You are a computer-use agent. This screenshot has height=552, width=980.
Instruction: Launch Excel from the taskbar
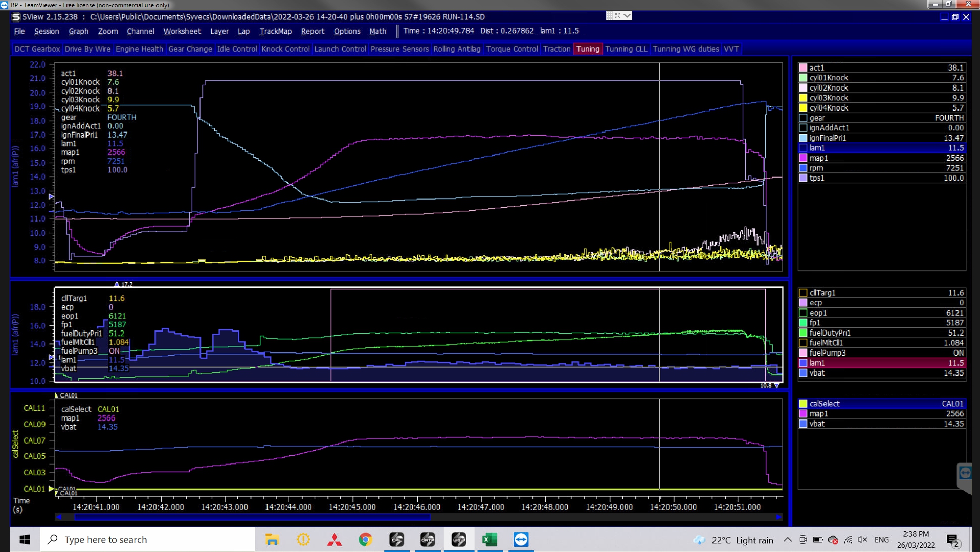pyautogui.click(x=489, y=539)
